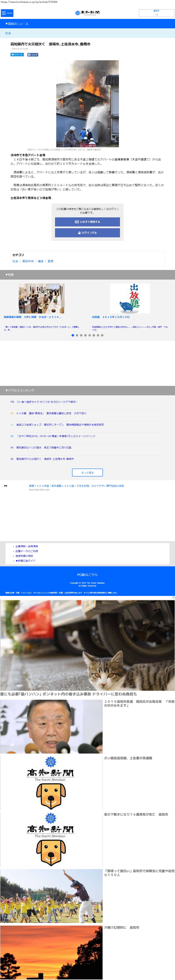Open the baseball event children photo thumbnail
175x980 pixels.
coord(51,896)
